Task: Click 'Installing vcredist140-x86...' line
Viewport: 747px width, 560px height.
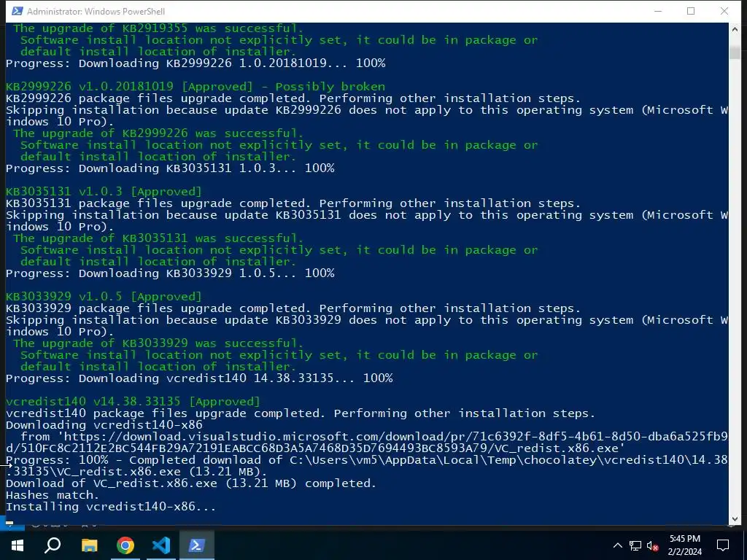Action: [x=111, y=507]
